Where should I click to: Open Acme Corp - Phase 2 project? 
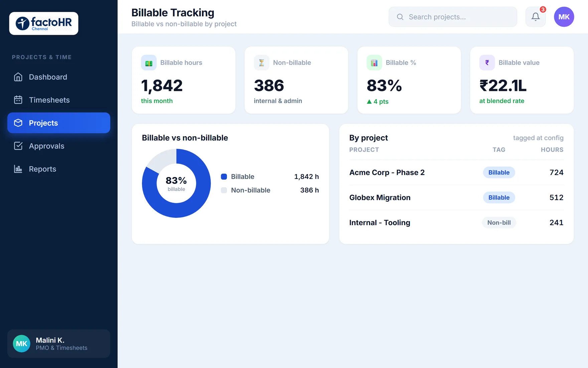(x=387, y=172)
